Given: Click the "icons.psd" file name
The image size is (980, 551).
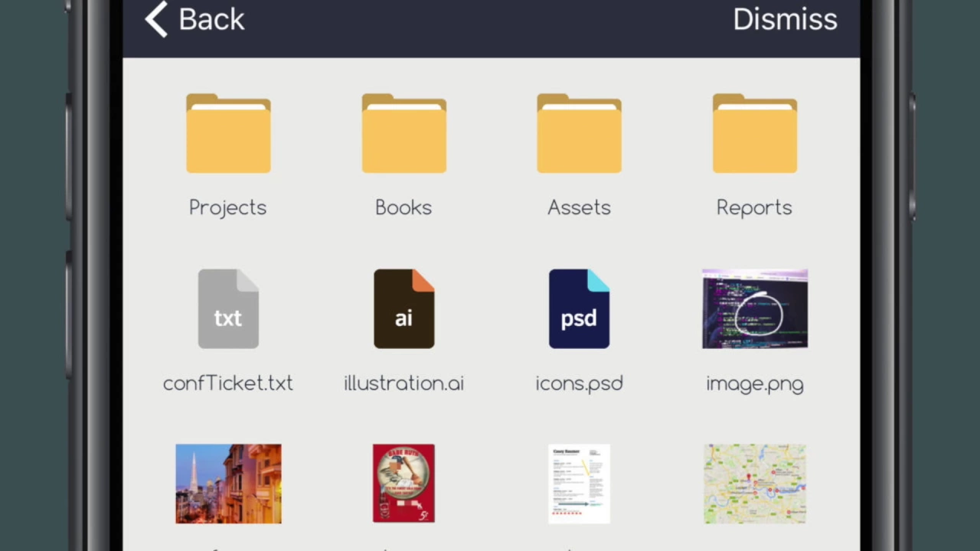Looking at the screenshot, I should 579,383.
